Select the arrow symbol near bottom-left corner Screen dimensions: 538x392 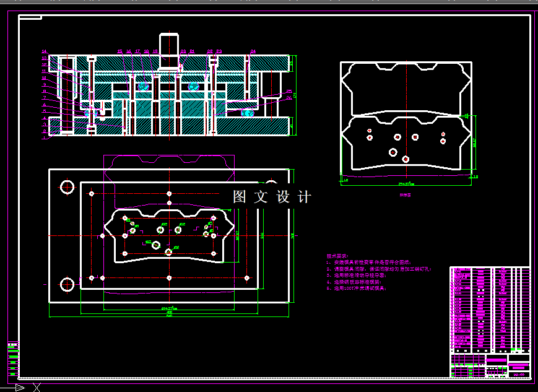[x=19, y=388]
